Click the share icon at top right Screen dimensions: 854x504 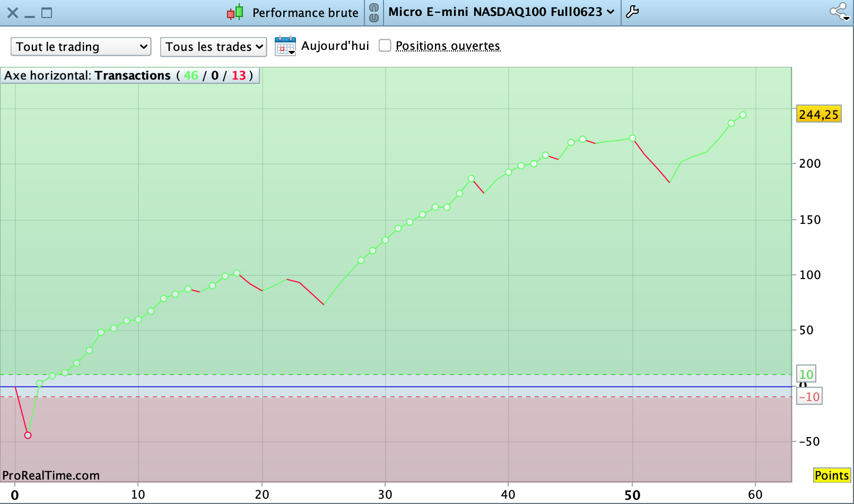(x=839, y=12)
